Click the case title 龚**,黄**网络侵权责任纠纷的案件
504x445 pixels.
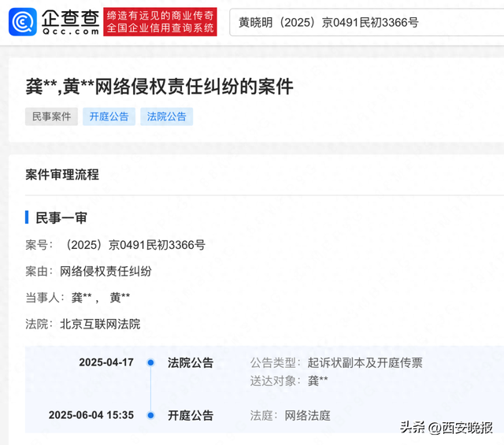point(159,87)
